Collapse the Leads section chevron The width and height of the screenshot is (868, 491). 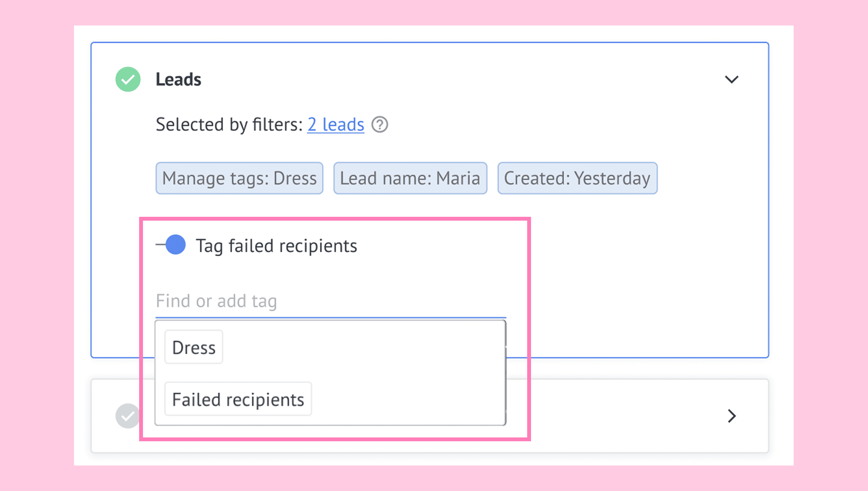coord(732,80)
